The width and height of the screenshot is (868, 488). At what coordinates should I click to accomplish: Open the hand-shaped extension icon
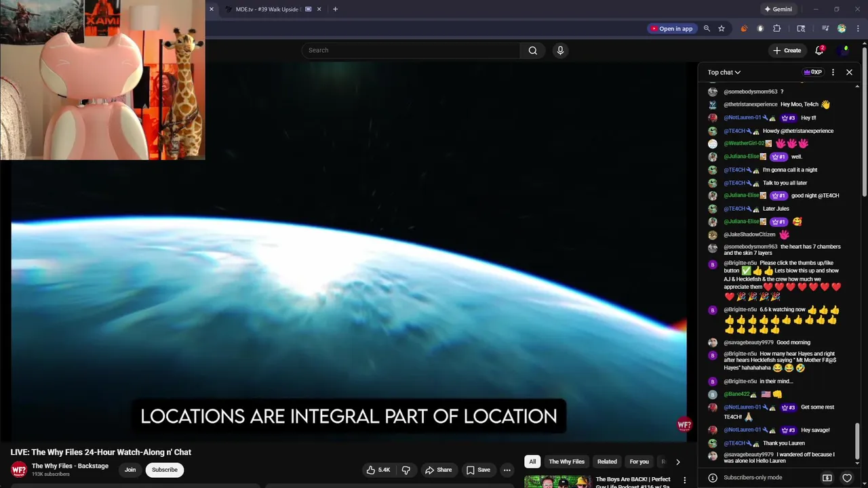[760, 28]
